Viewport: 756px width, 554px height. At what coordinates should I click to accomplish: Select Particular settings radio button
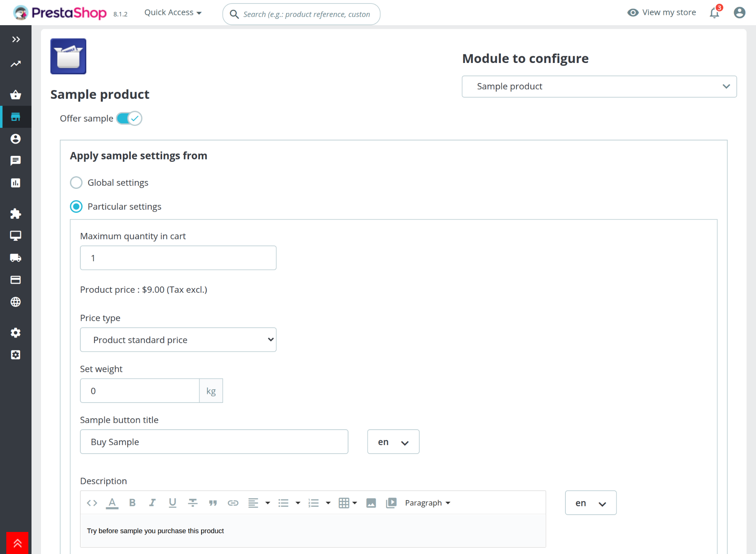pos(76,207)
